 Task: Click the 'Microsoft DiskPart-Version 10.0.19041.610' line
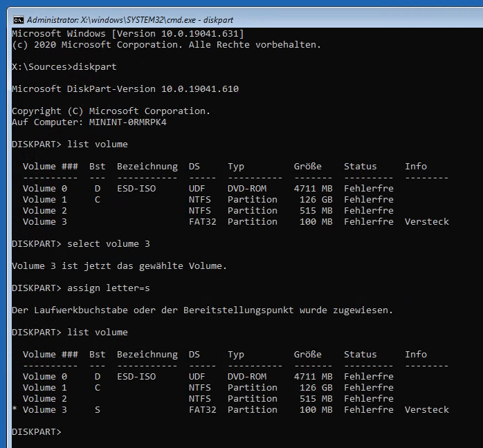tap(125, 89)
